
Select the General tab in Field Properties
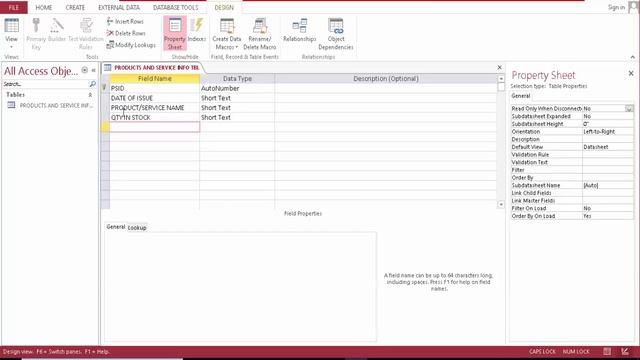pos(116,227)
